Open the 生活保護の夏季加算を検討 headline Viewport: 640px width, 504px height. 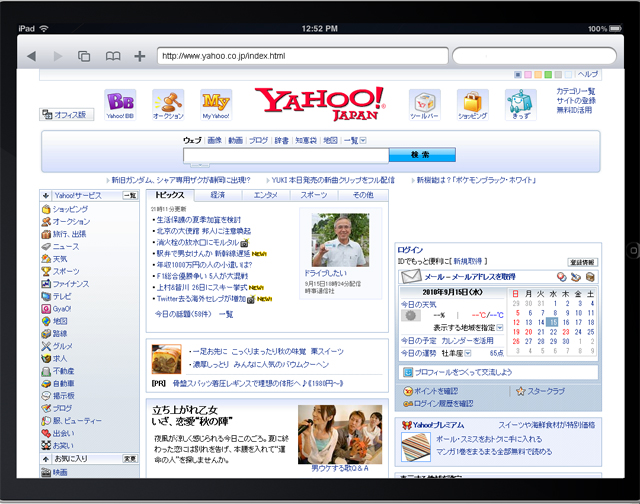(x=199, y=220)
